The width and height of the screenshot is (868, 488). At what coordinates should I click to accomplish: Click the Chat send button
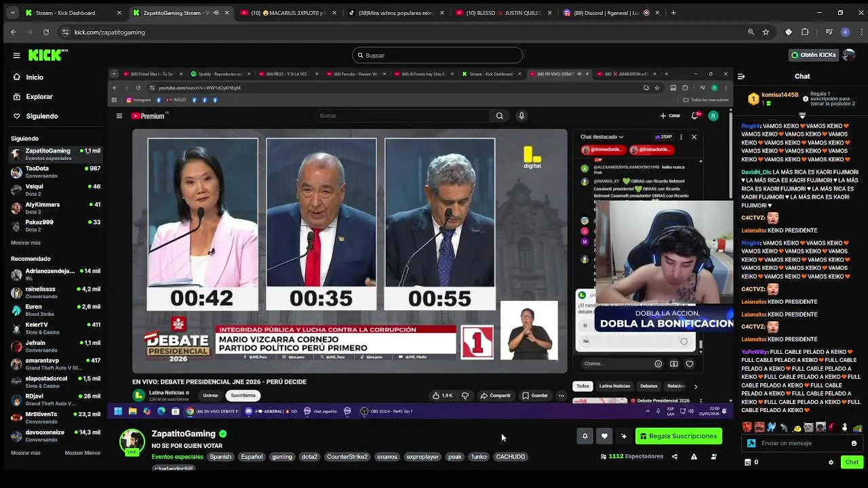[852, 462]
